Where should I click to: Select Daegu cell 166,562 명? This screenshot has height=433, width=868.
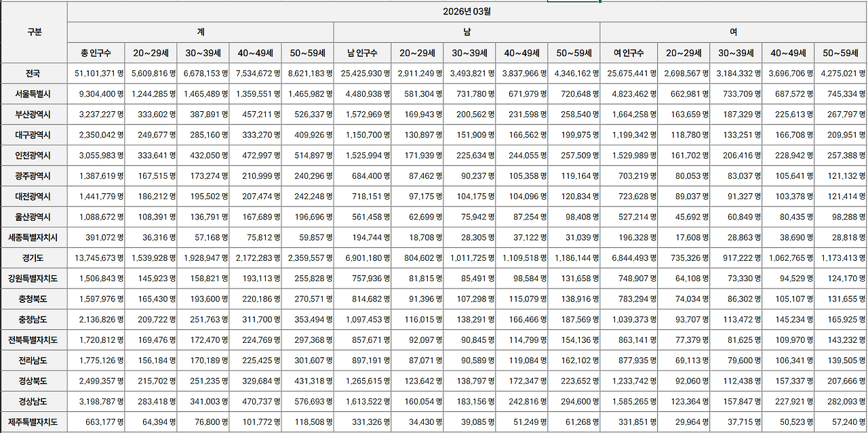pyautogui.click(x=522, y=135)
